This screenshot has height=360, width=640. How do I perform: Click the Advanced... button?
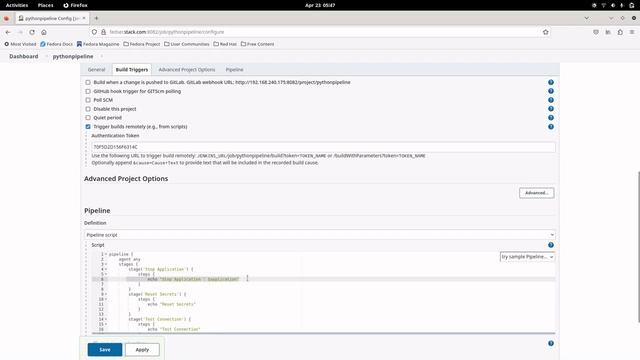(536, 193)
